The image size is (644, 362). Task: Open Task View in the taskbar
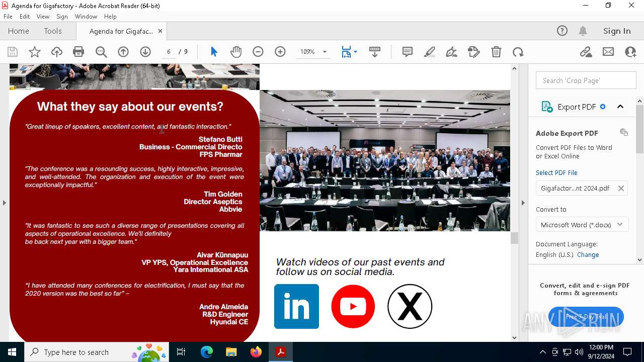[182, 352]
